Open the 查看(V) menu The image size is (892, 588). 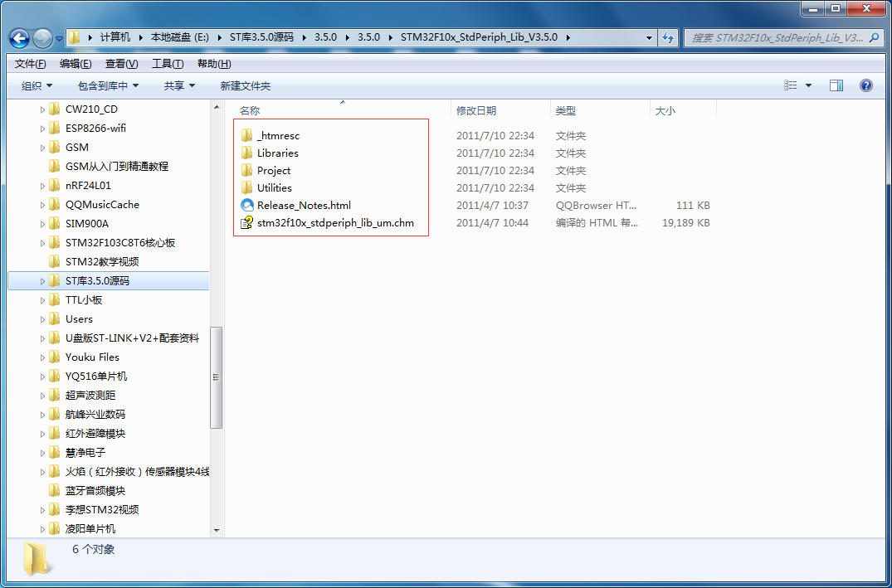[x=121, y=64]
